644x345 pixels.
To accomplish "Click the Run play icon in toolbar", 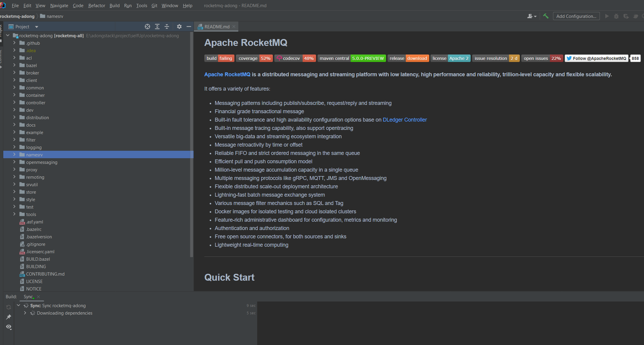I will (x=607, y=16).
